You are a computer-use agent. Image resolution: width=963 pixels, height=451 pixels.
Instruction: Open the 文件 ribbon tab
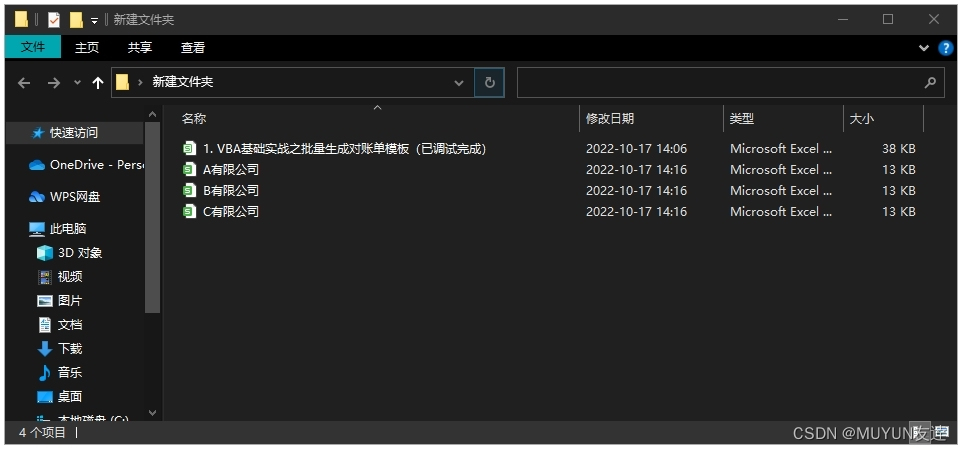click(x=33, y=47)
